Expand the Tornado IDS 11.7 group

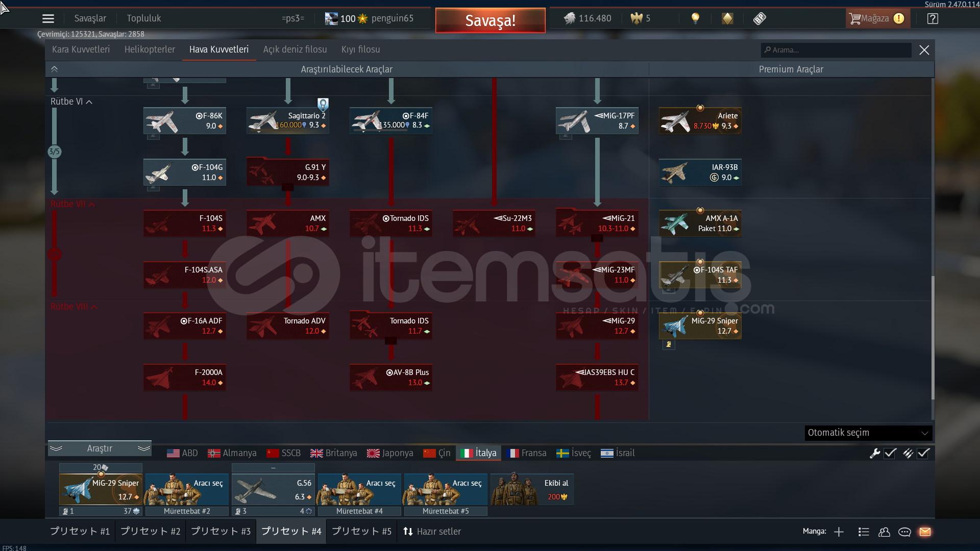coord(391,326)
